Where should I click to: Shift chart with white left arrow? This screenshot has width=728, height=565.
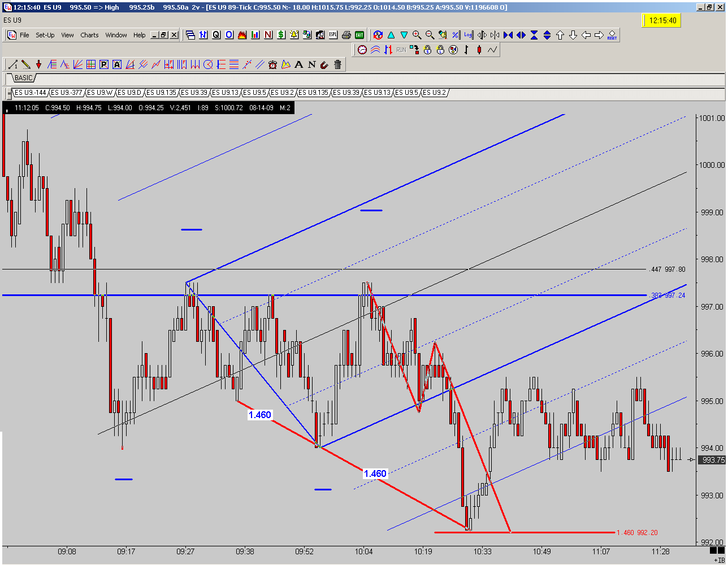[x=586, y=35]
